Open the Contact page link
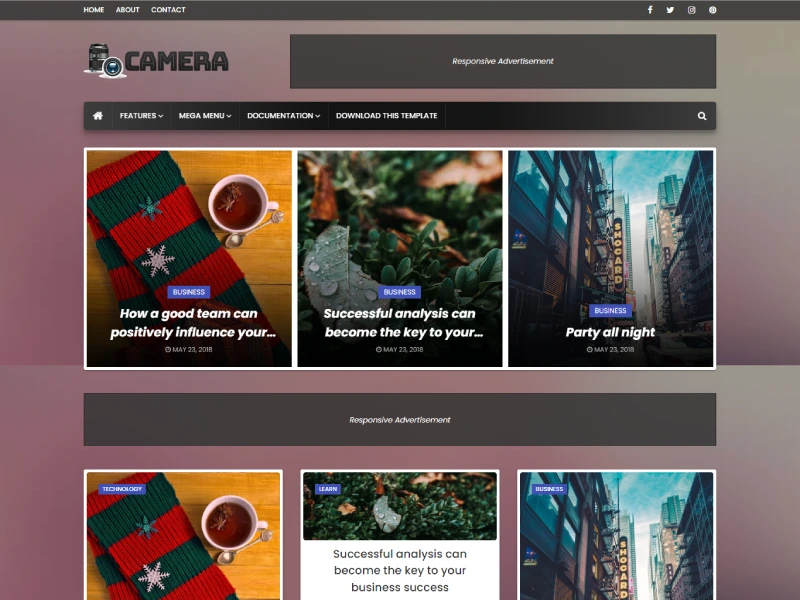Image resolution: width=800 pixels, height=600 pixels. [x=168, y=10]
